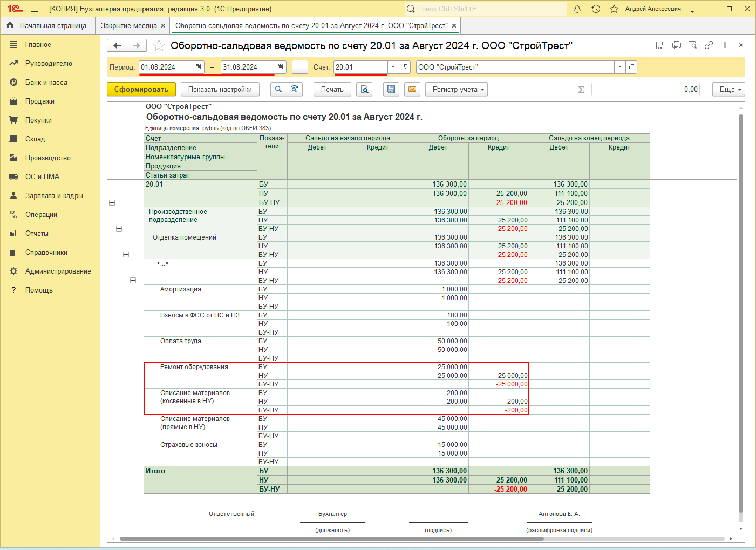Image resolution: width=756 pixels, height=550 pixels.
Task: Add report to favorites star
Action: coord(159,46)
